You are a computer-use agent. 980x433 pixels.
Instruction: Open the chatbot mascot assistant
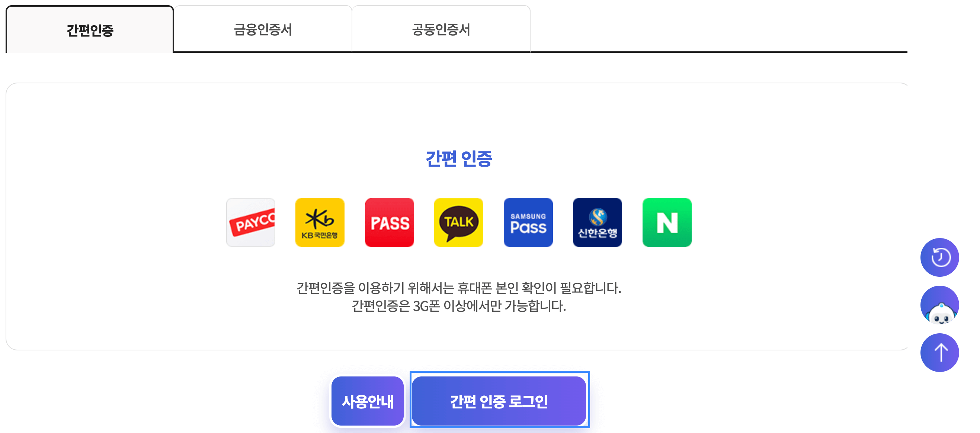[x=939, y=305]
